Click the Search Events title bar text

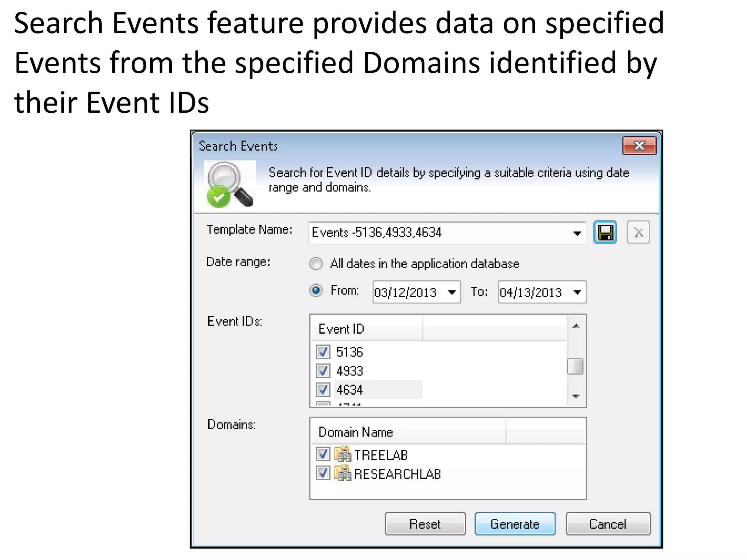pos(238,146)
